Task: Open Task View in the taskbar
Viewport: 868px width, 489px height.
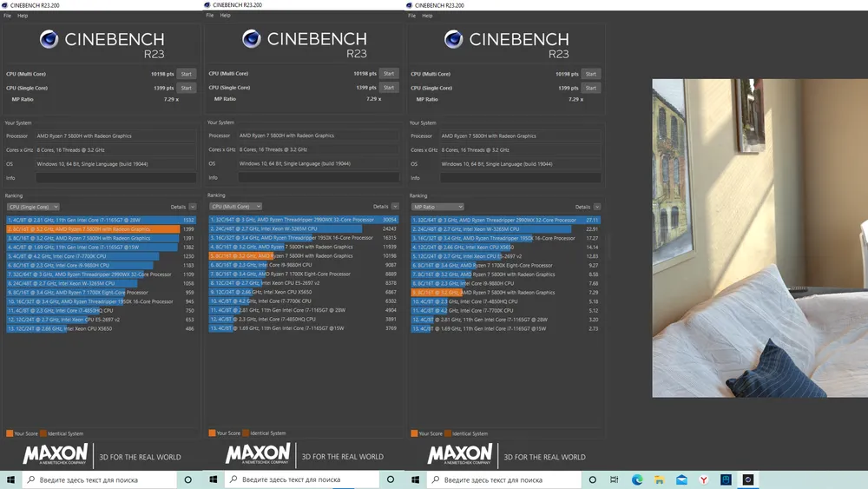Action: [x=615, y=479]
